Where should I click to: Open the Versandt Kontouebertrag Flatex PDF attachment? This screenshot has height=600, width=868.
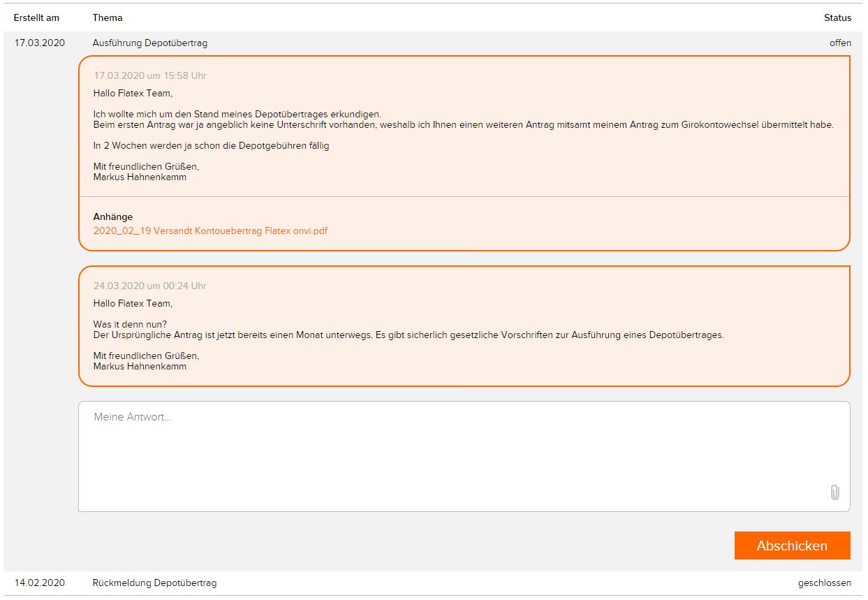pos(210,231)
